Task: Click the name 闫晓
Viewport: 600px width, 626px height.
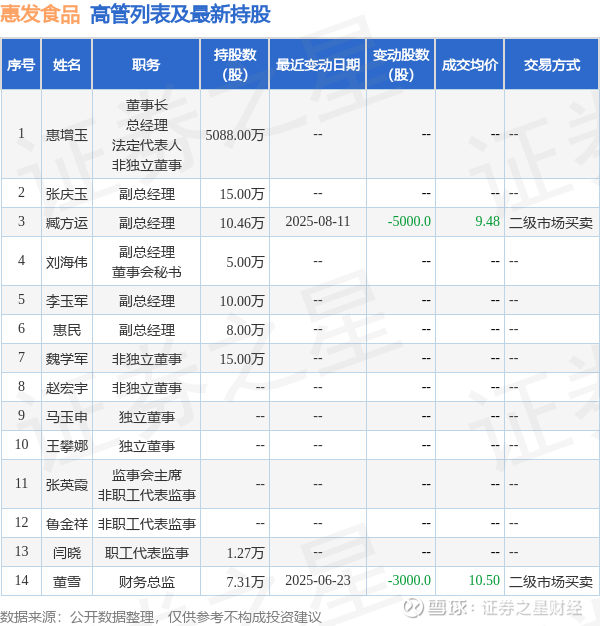Action: click(67, 553)
